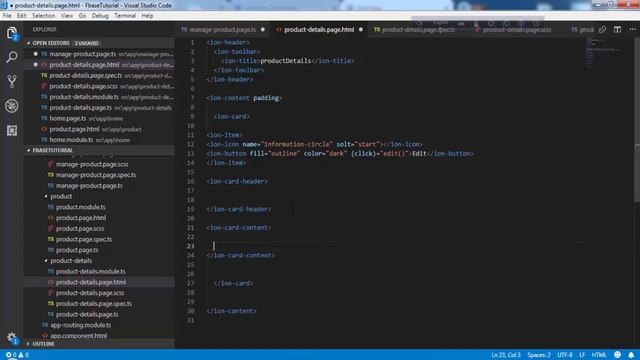Switch to manage-product.page.ts tab
This screenshot has height=360, width=640.
(x=222, y=29)
